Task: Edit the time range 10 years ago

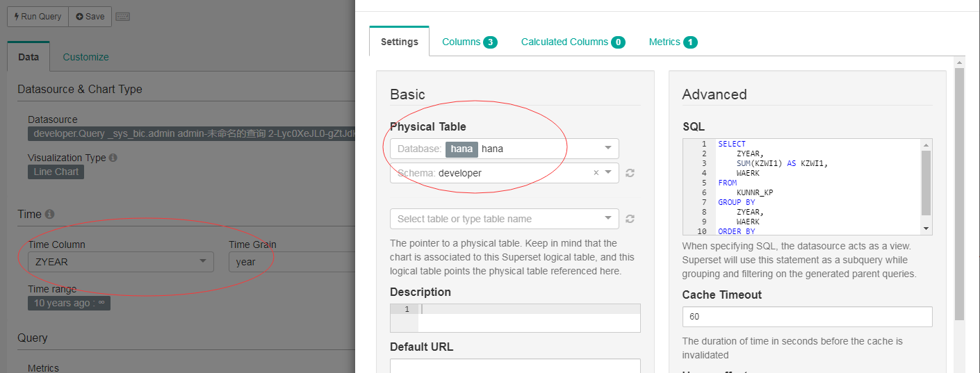Action: pyautogui.click(x=69, y=303)
